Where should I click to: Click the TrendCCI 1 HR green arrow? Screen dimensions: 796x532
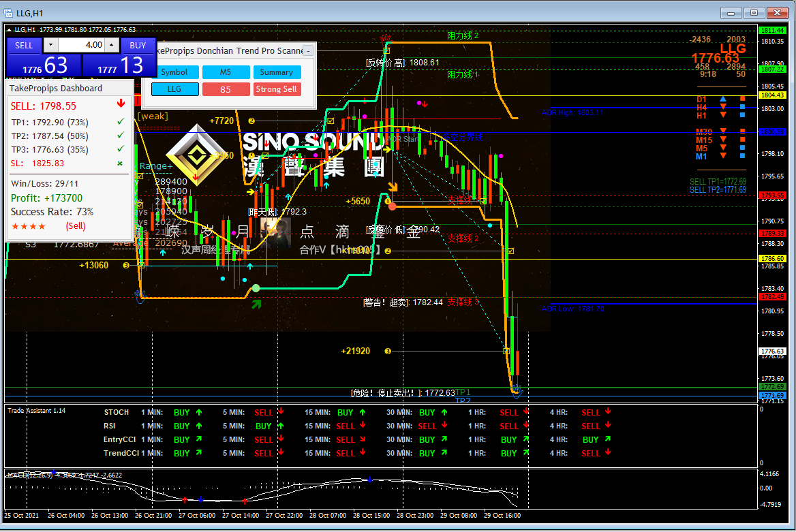pyautogui.click(x=526, y=453)
